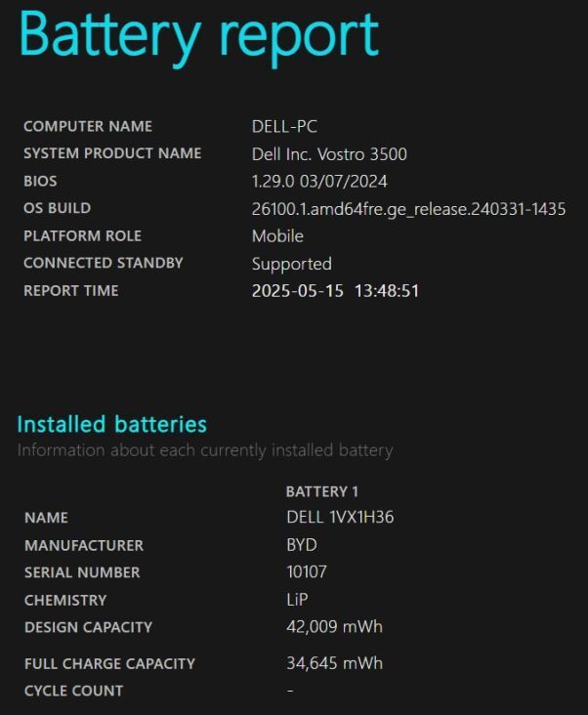This screenshot has height=715, width=588.
Task: Select the PLATFORM ROLE label
Action: click(82, 235)
